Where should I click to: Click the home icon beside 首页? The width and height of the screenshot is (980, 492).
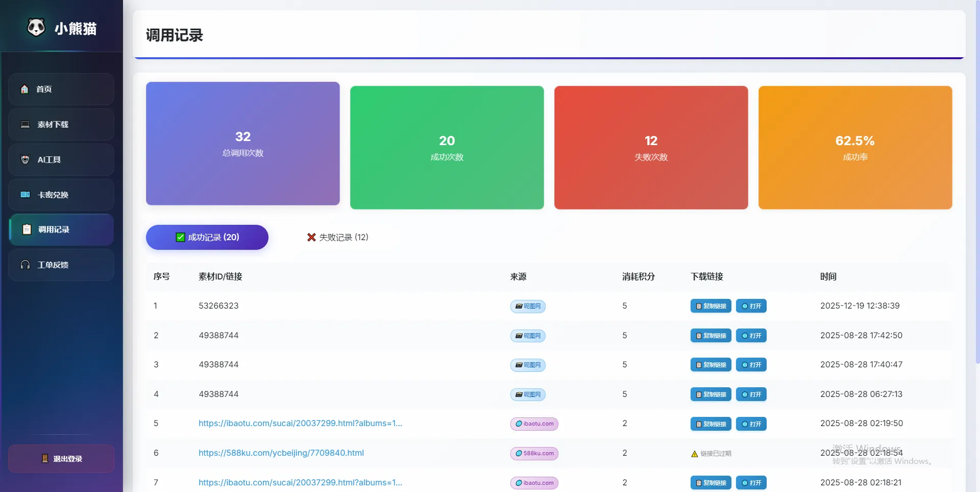tap(24, 89)
